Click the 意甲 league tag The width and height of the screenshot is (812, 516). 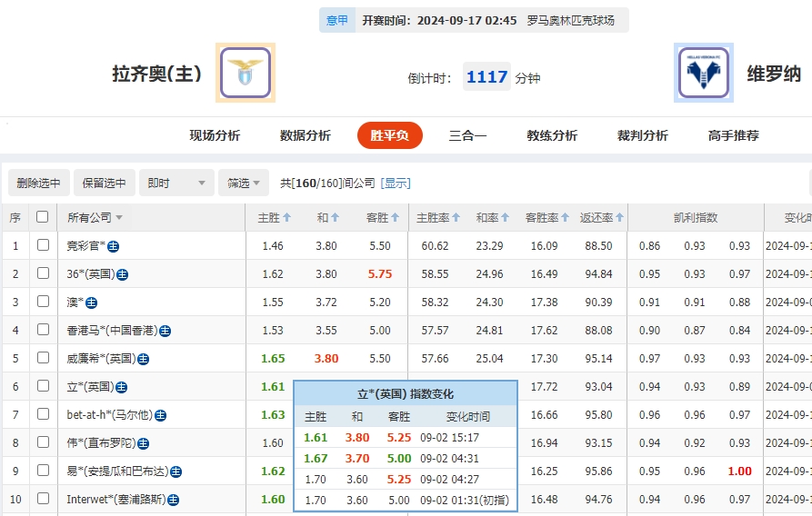[336, 20]
